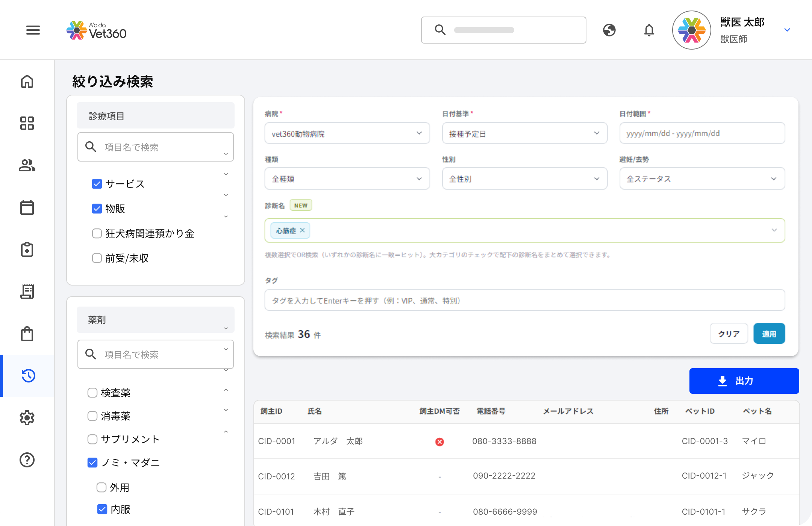Image resolution: width=812 pixels, height=526 pixels.
Task: Open the settings gear sidebar icon
Action: (27, 418)
